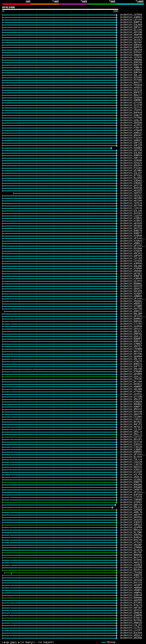Select the UniRef100_O23735 label

(131, 105)
